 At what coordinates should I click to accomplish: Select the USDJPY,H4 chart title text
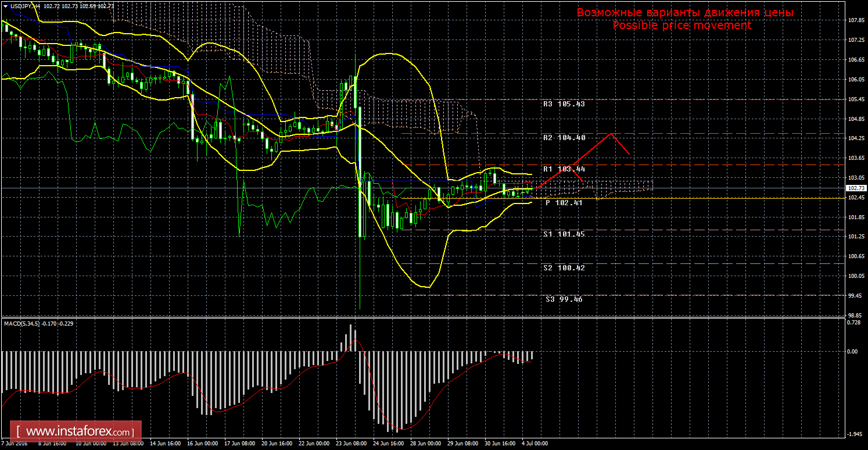(x=24, y=5)
